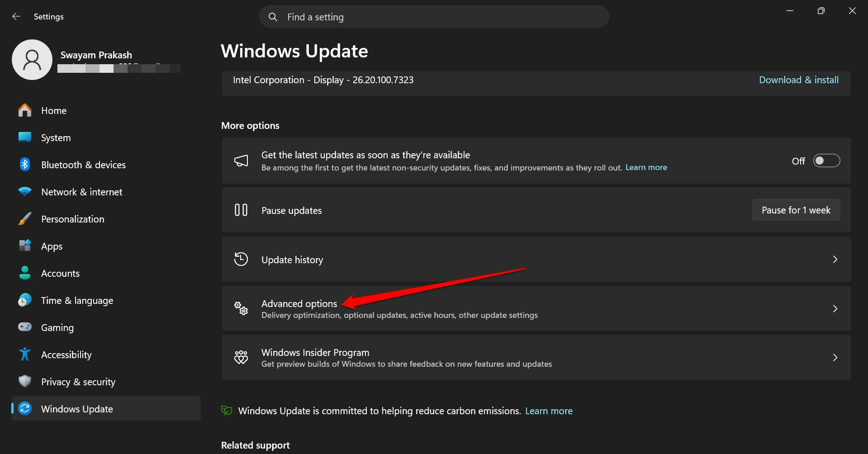The height and width of the screenshot is (454, 868).
Task: Expand the Update history section
Action: coord(835,259)
